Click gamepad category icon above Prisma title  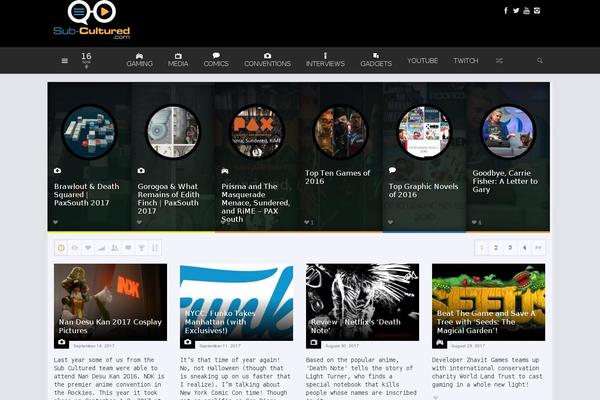tap(225, 171)
